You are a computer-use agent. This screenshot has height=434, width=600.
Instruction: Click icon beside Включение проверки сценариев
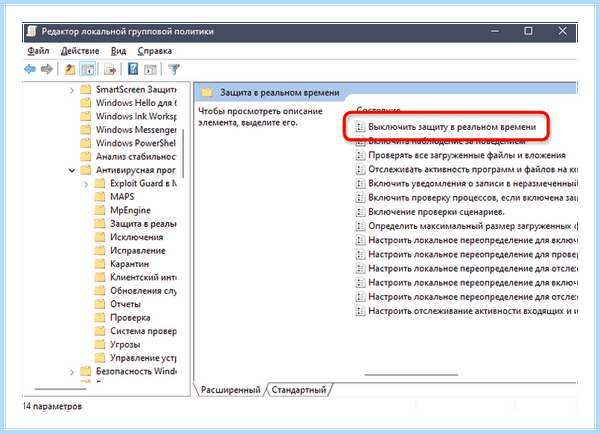point(360,212)
